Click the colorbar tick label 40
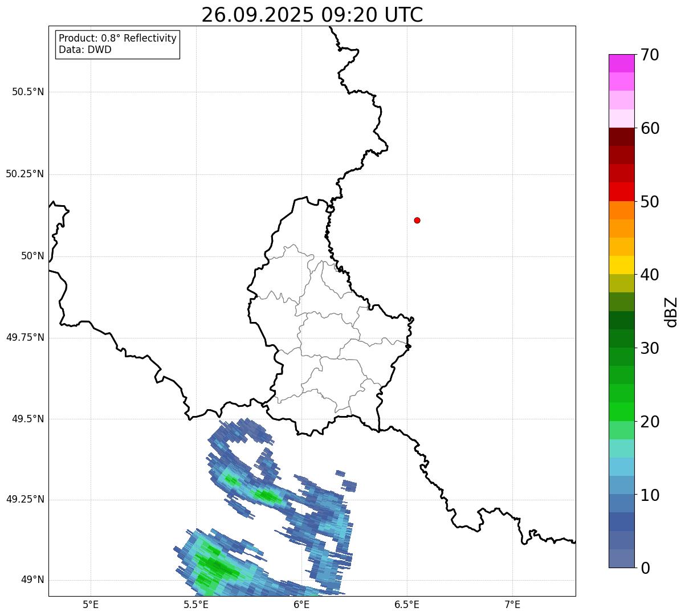 650,275
